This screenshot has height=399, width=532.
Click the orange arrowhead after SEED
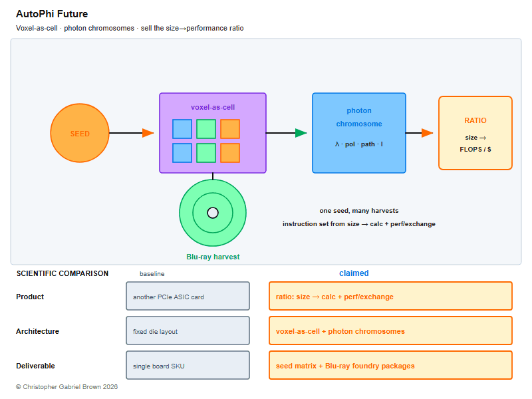tap(148, 133)
